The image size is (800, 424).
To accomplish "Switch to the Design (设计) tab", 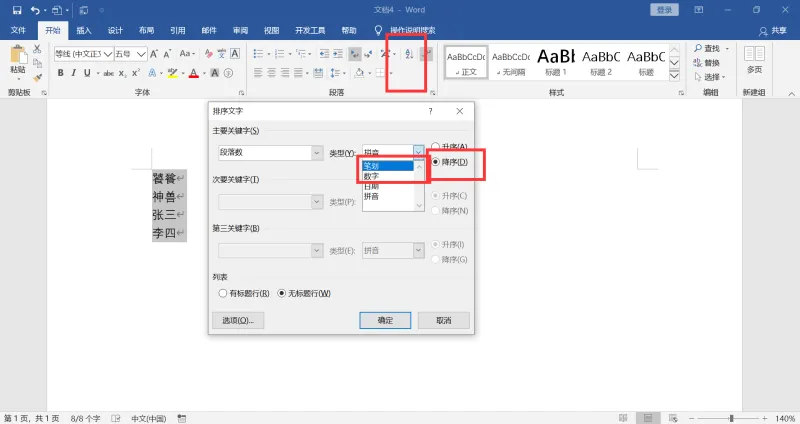I will tap(115, 30).
